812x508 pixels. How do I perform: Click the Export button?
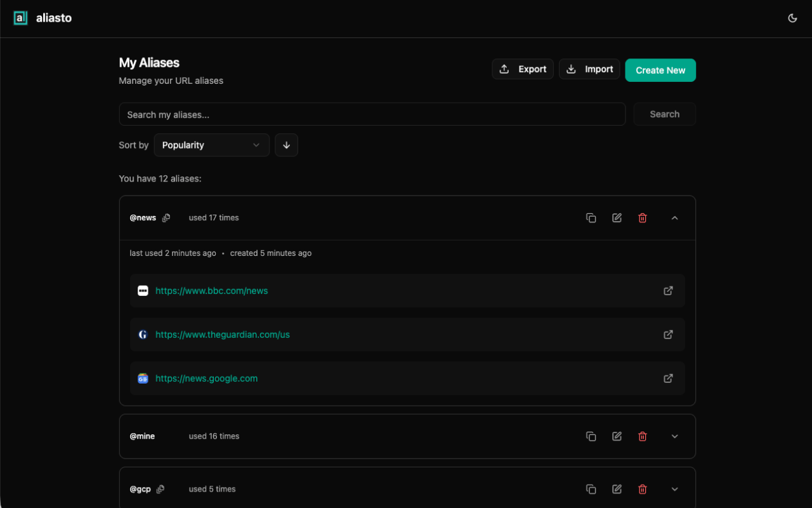(523, 69)
